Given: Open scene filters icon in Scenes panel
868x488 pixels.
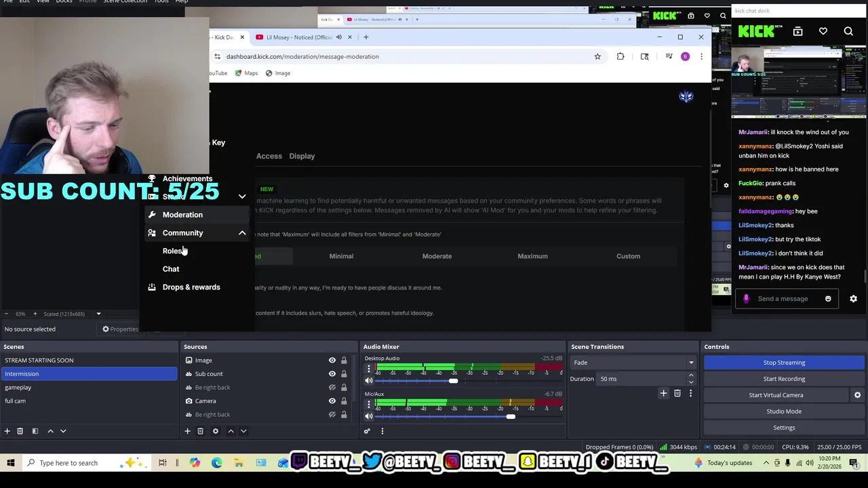Looking at the screenshot, I should (x=35, y=431).
